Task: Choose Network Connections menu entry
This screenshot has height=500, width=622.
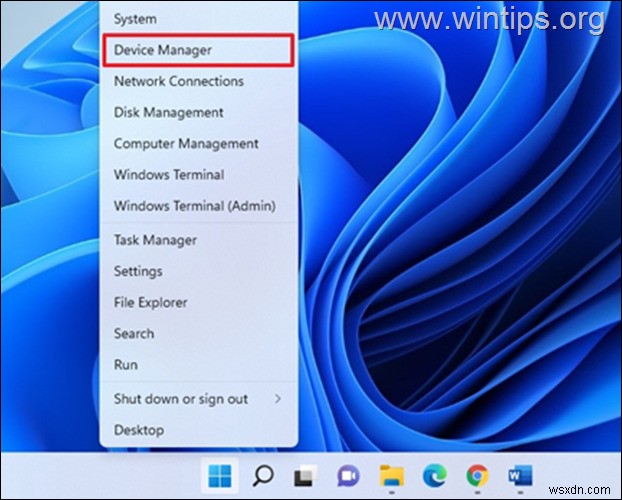Action: point(199,81)
